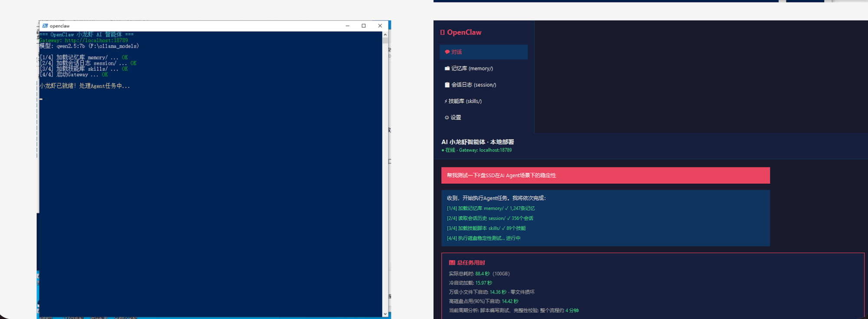Maximize the openclaw terminal window

click(364, 26)
